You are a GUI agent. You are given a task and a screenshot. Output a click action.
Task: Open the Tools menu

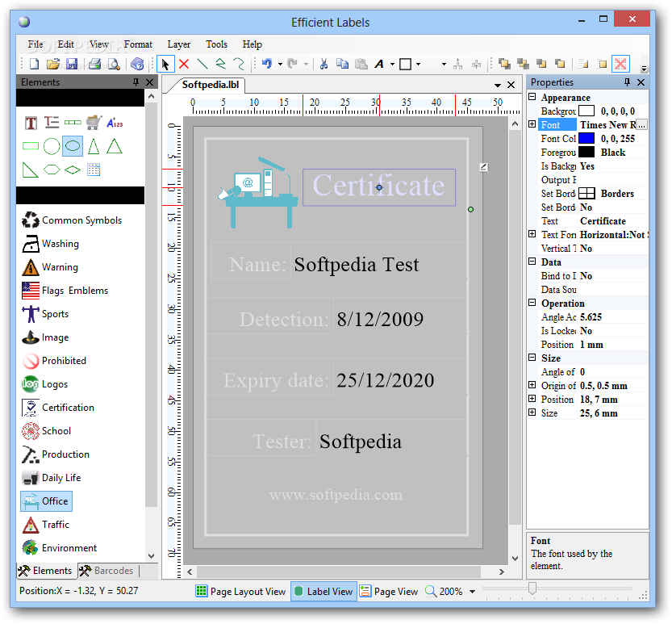click(216, 44)
